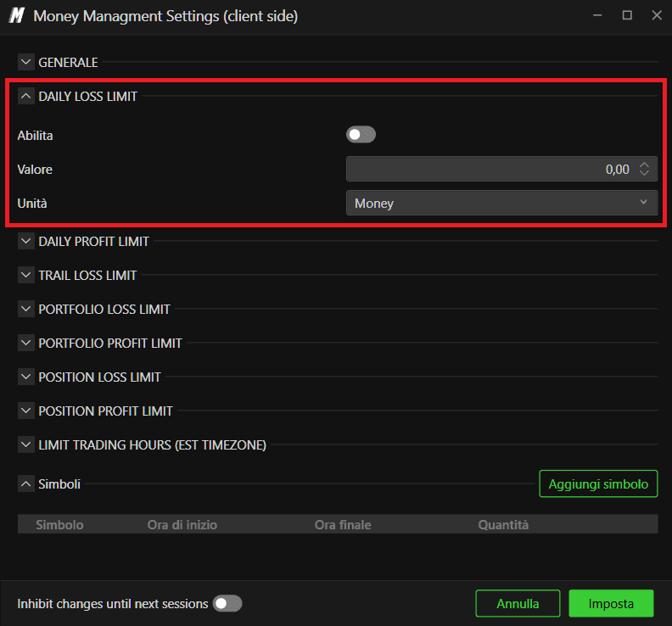Decrease Valore with the down stepper arrow
This screenshot has height=626, width=672.
pos(644,173)
